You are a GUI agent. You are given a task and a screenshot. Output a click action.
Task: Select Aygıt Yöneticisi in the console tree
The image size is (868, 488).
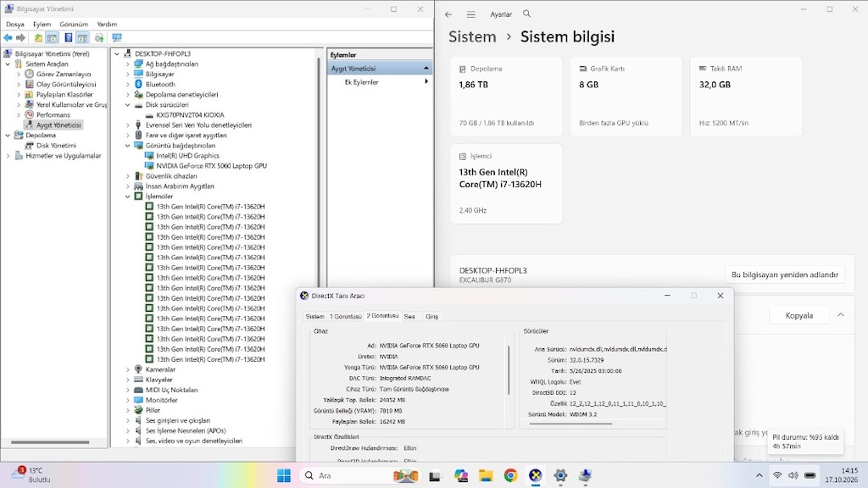58,125
